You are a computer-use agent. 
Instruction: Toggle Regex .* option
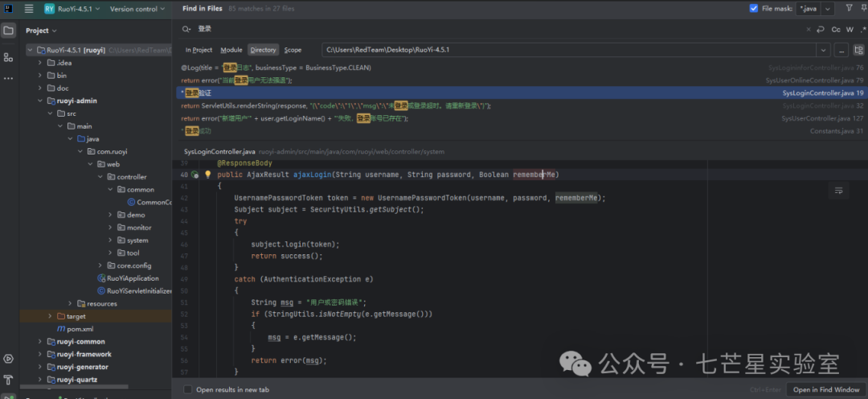pyautogui.click(x=862, y=30)
